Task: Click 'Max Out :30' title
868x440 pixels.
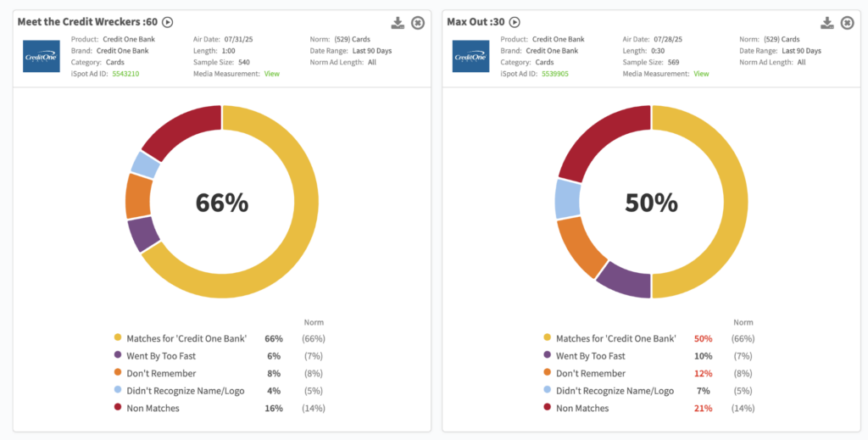Action: click(476, 22)
